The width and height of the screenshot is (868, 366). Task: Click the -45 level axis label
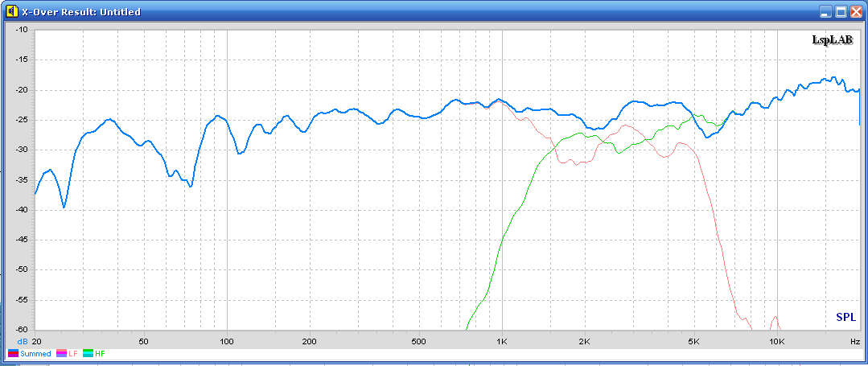click(23, 240)
